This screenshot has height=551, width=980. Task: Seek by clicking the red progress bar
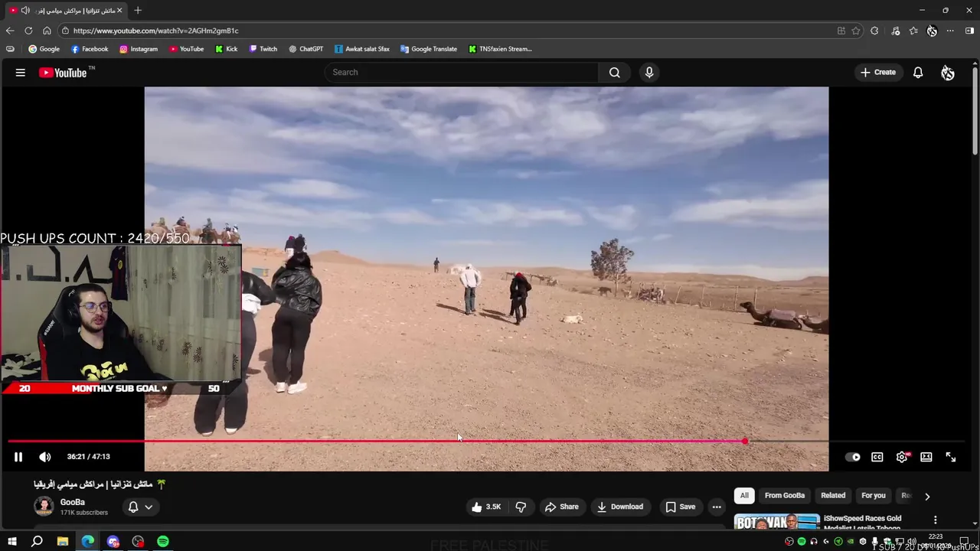[x=375, y=442]
